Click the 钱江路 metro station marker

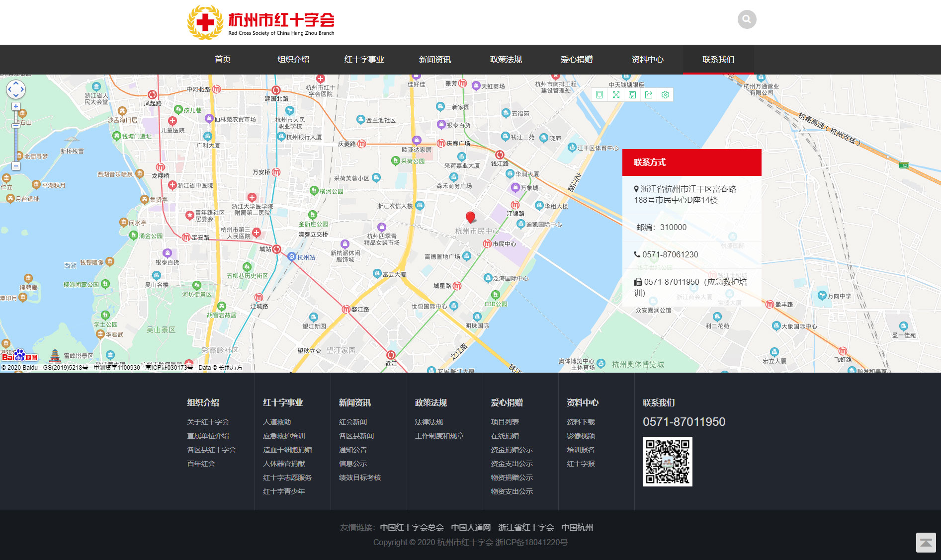click(x=500, y=155)
